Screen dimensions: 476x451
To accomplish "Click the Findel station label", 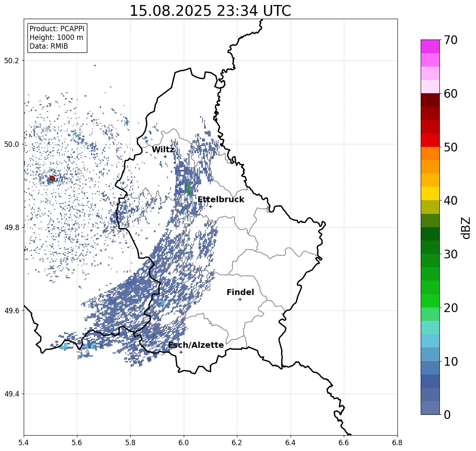I will [240, 292].
